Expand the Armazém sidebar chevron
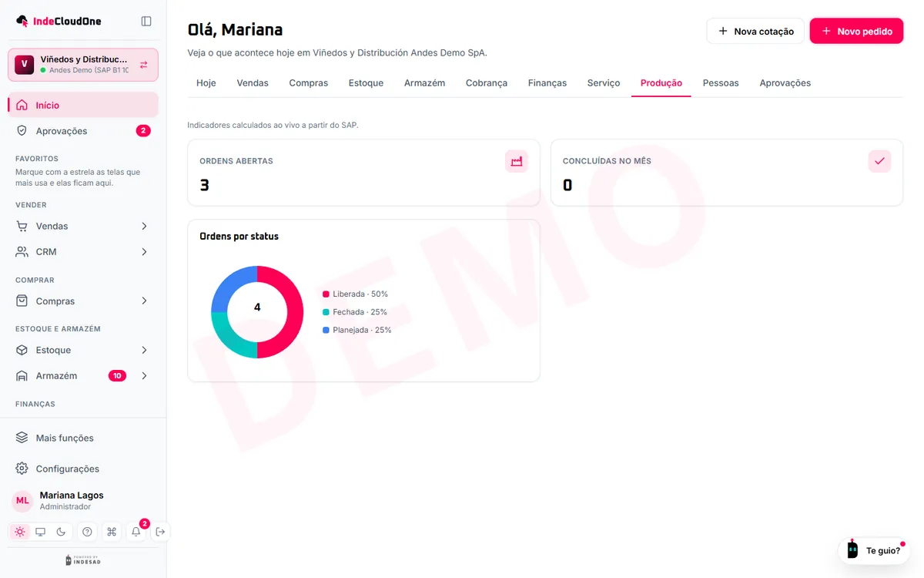924x578 pixels. 144,376
